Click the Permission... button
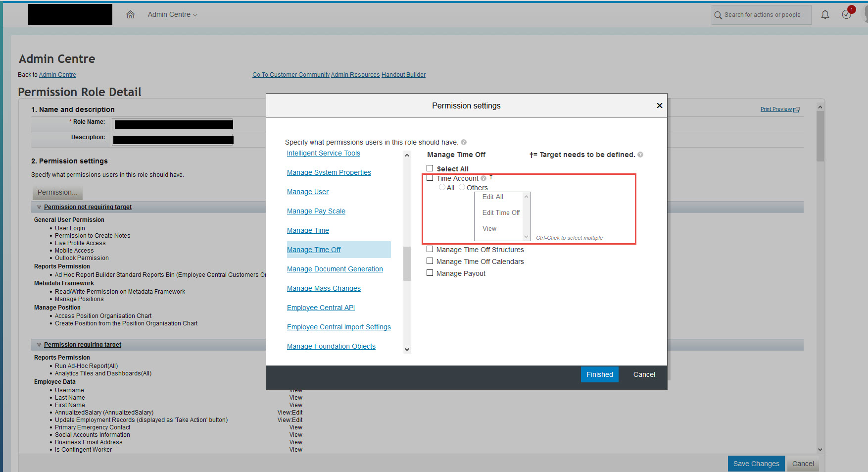Image resolution: width=868 pixels, height=472 pixels. click(x=57, y=192)
